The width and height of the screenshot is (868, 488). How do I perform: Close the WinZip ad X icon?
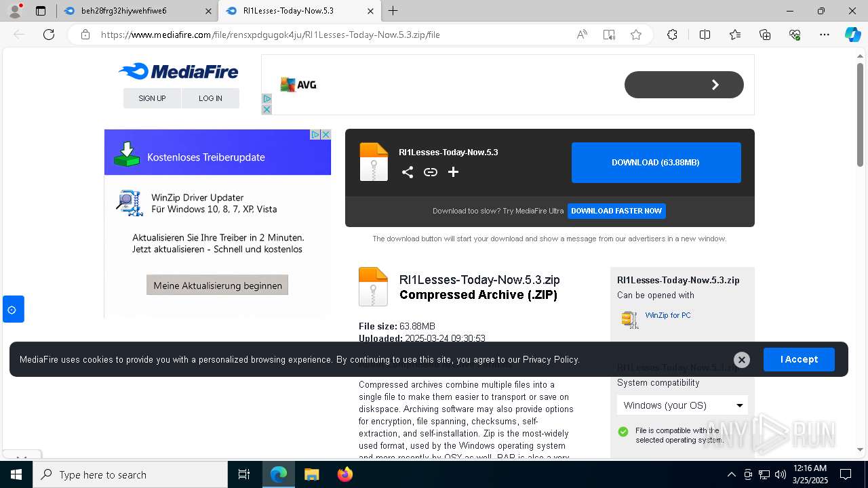pos(326,134)
